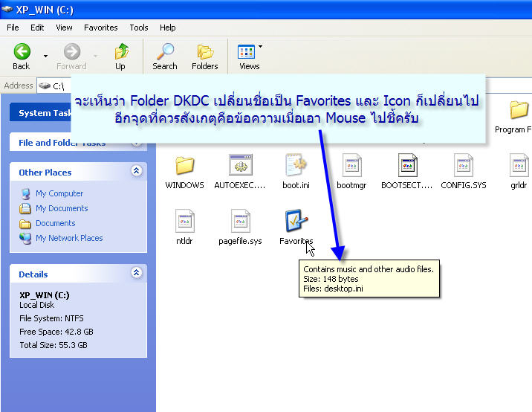Click the My Network Places sidebar icon
This screenshot has width=532, height=412.
pos(25,239)
